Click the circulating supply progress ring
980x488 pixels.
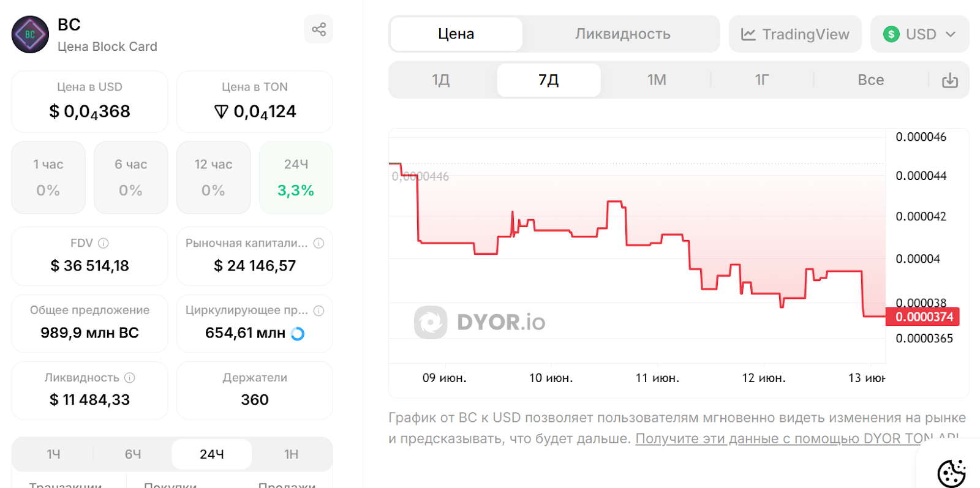(298, 334)
